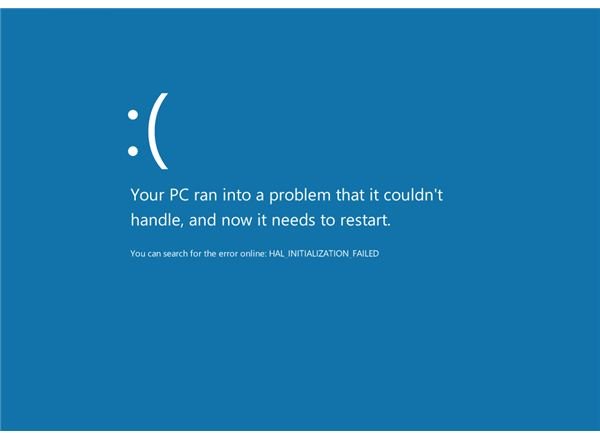Click the text "You can search"

[x=159, y=254]
